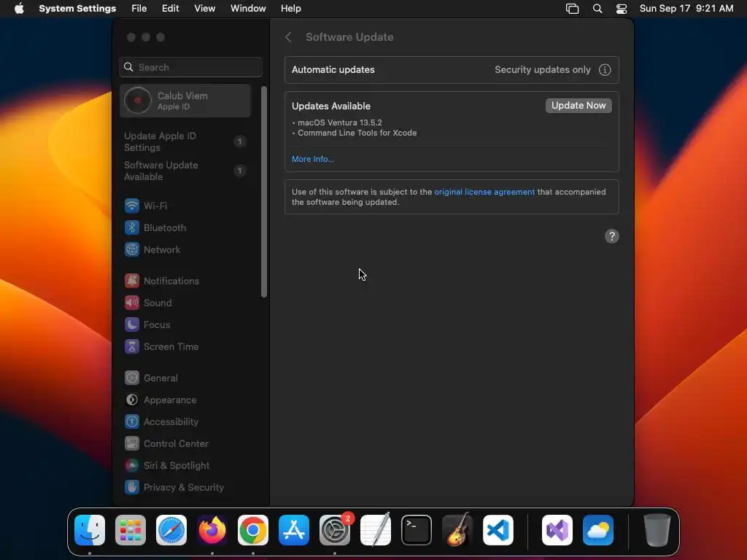Open Control Center in menu bar
Screen dimensions: 747x560
pos(622,9)
